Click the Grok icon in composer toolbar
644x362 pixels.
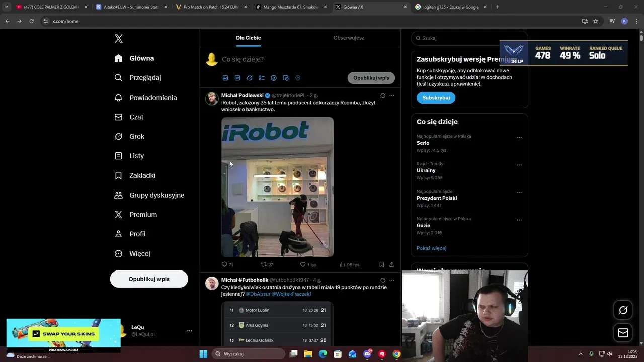tap(250, 78)
